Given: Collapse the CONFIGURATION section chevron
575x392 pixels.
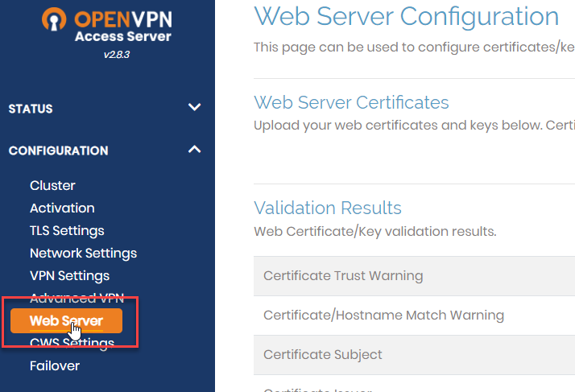Looking at the screenshot, I should pyautogui.click(x=194, y=149).
